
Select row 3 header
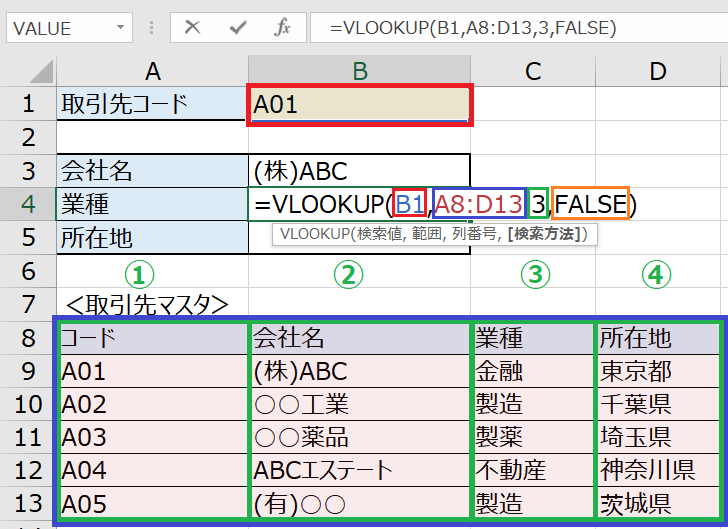tap(28, 171)
